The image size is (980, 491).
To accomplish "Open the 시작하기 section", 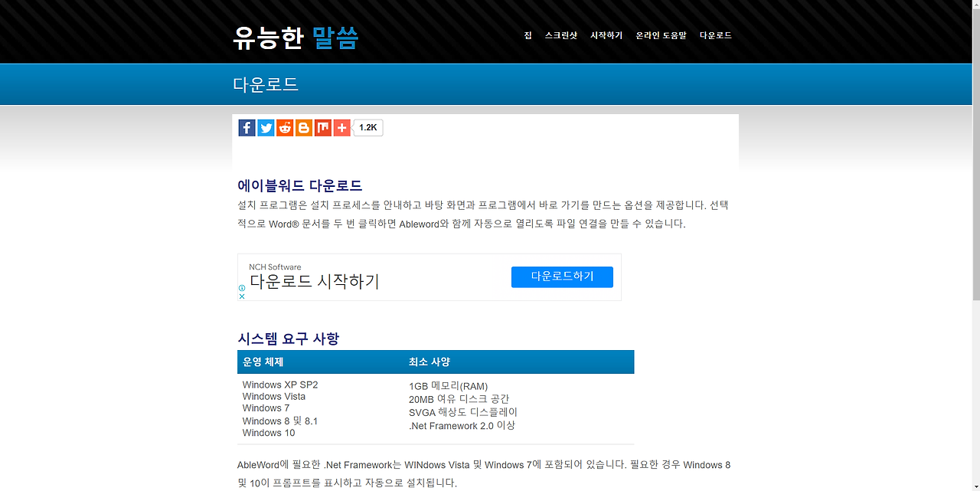I will click(x=606, y=35).
